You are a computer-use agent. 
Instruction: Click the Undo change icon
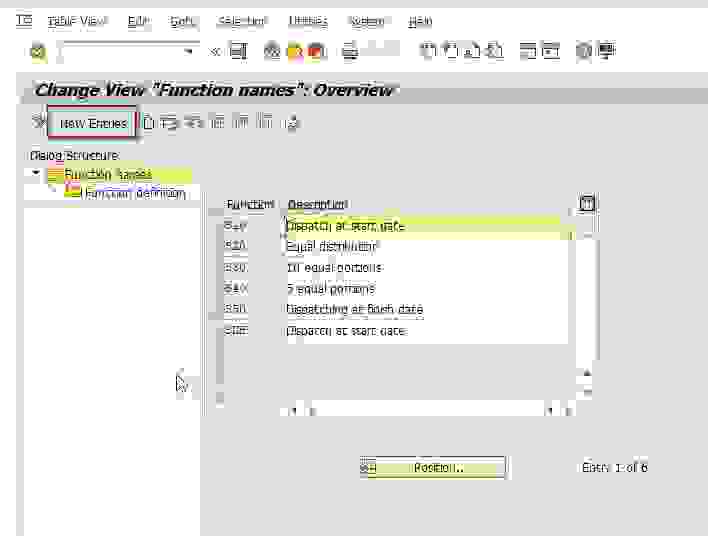[x=193, y=122]
